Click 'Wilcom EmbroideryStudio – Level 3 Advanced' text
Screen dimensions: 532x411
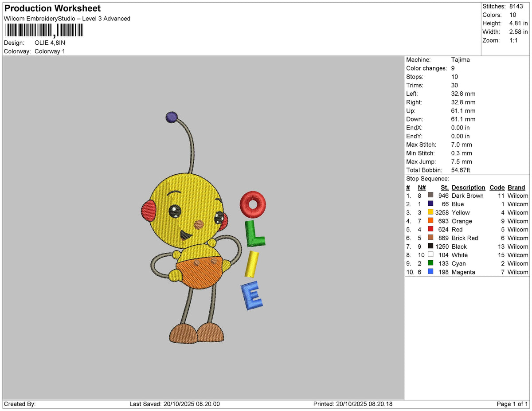(x=67, y=19)
